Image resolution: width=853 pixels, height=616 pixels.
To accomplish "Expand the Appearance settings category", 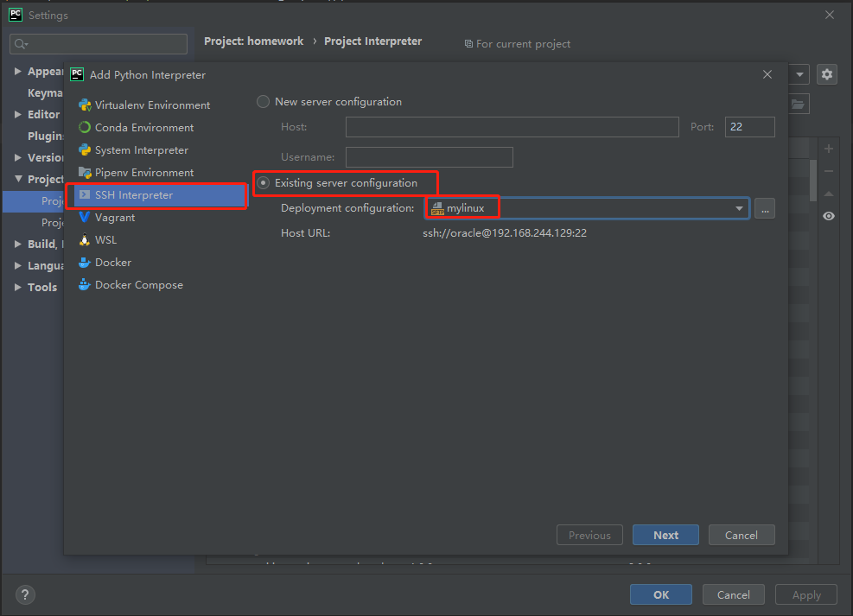I will [x=18, y=71].
